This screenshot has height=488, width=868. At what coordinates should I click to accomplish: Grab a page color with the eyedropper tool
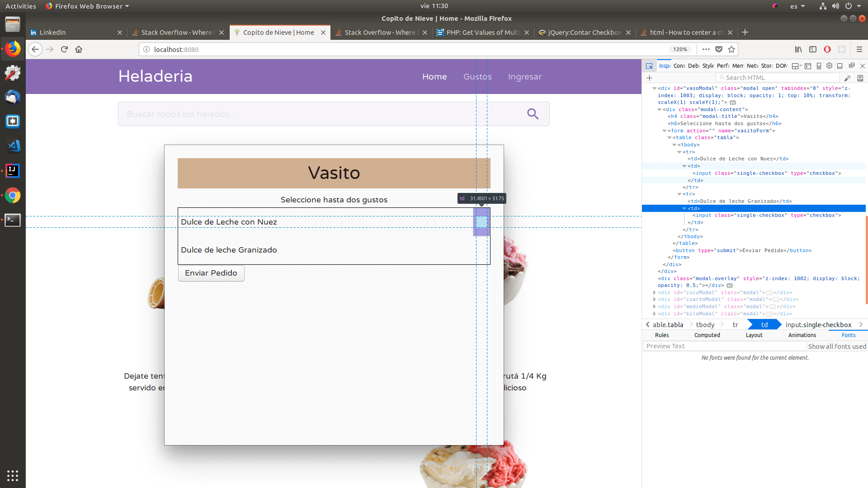(848, 78)
